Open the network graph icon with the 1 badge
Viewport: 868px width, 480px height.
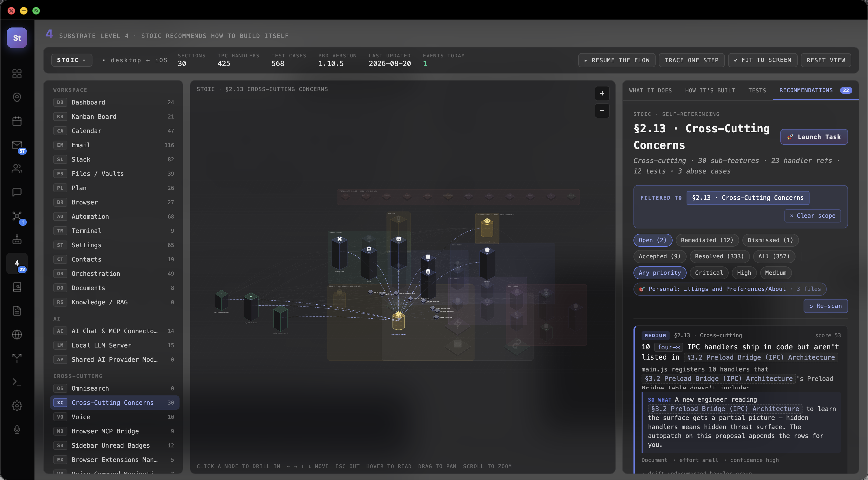[x=17, y=216]
